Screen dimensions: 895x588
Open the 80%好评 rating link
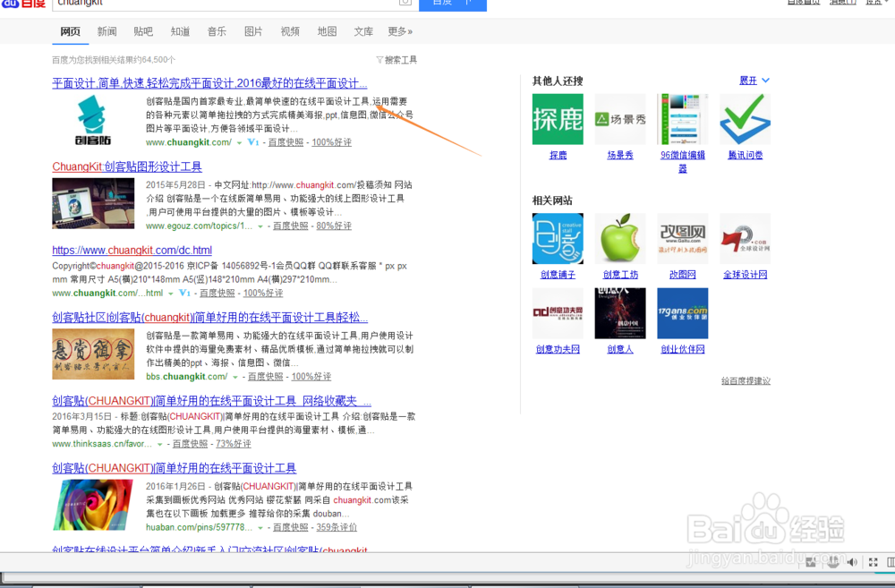coord(334,226)
